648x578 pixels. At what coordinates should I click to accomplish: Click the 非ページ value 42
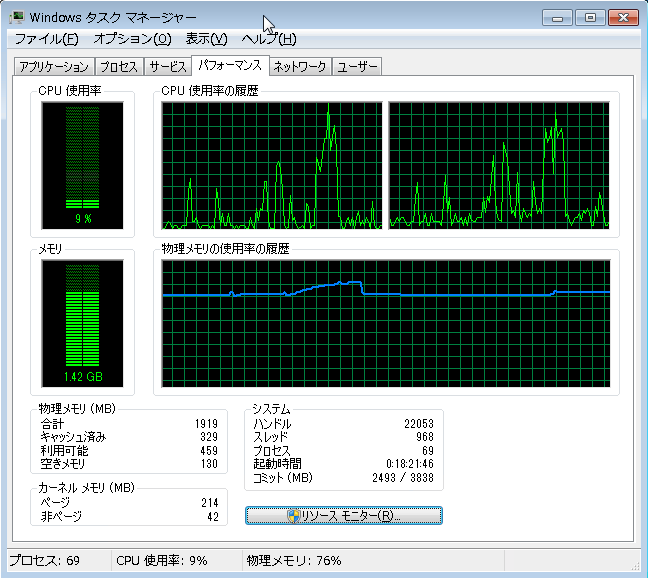click(x=213, y=516)
